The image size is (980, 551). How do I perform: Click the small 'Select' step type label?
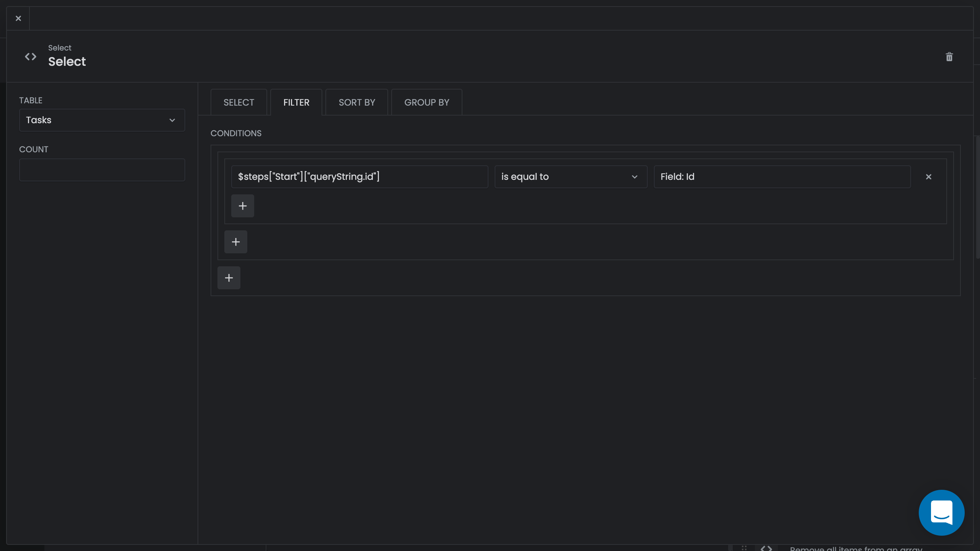(60, 48)
